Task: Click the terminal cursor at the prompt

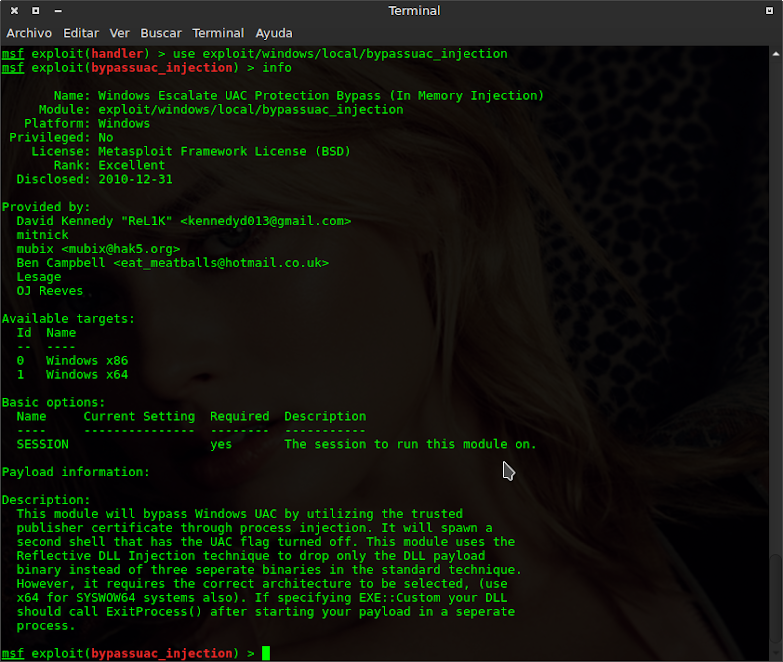Action: [266, 653]
